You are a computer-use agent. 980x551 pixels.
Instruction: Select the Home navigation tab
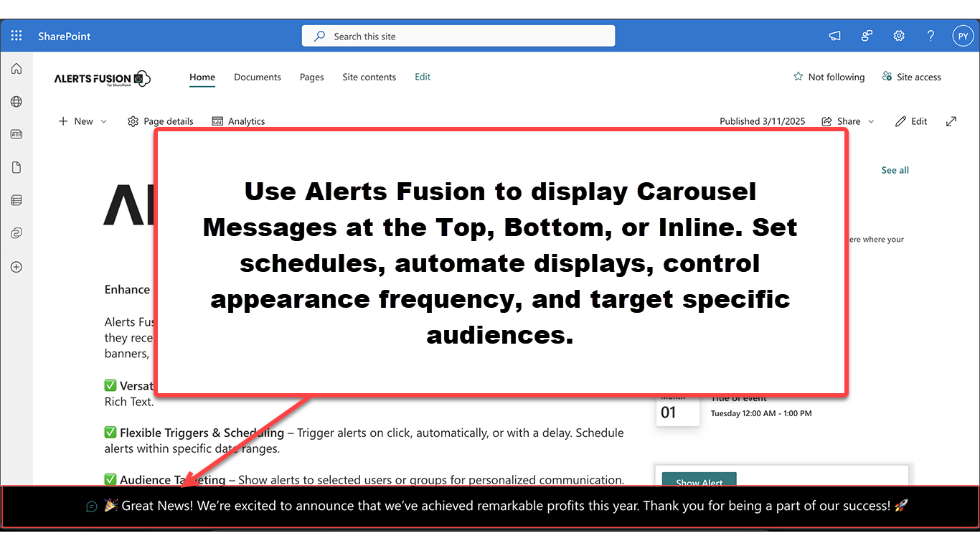pos(202,77)
